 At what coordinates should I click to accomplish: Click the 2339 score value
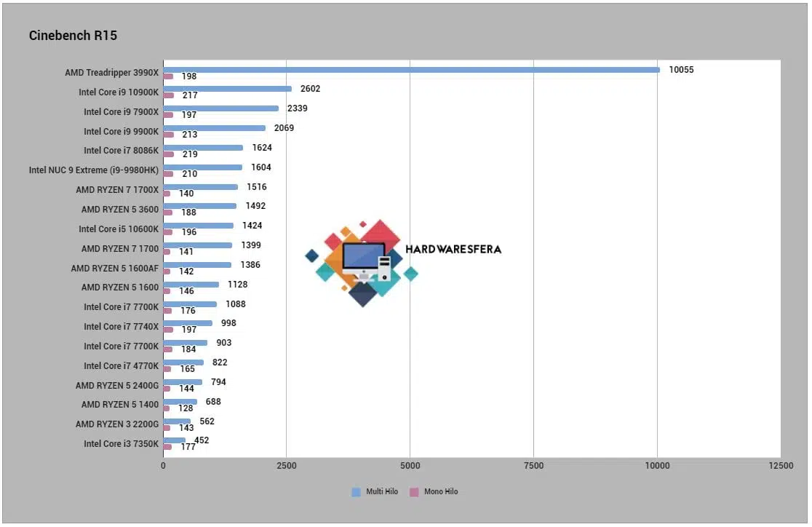pos(298,108)
